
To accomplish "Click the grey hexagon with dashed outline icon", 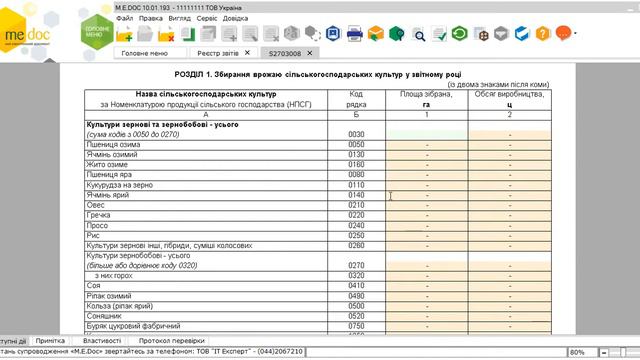I will (x=313, y=33).
